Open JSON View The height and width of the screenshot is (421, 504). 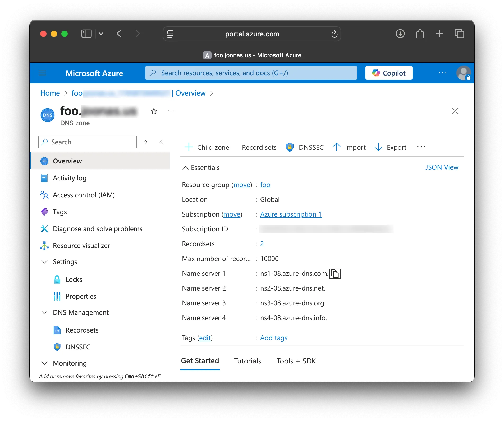pos(442,167)
